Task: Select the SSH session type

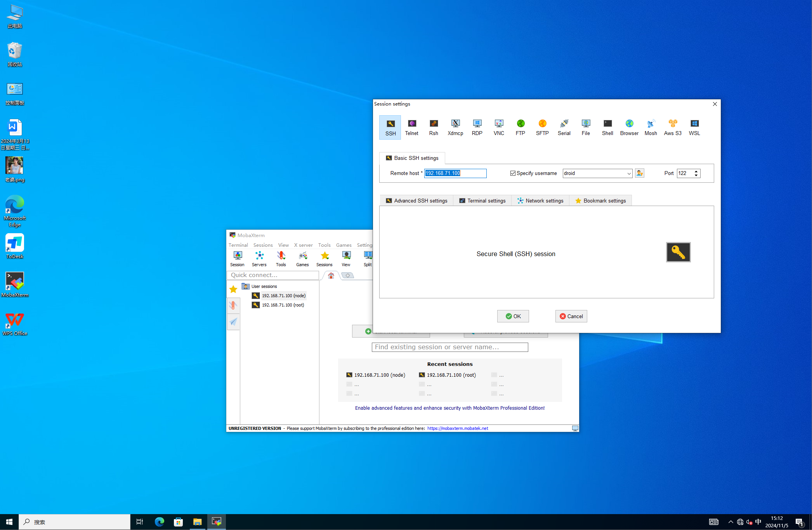Action: 390,127
